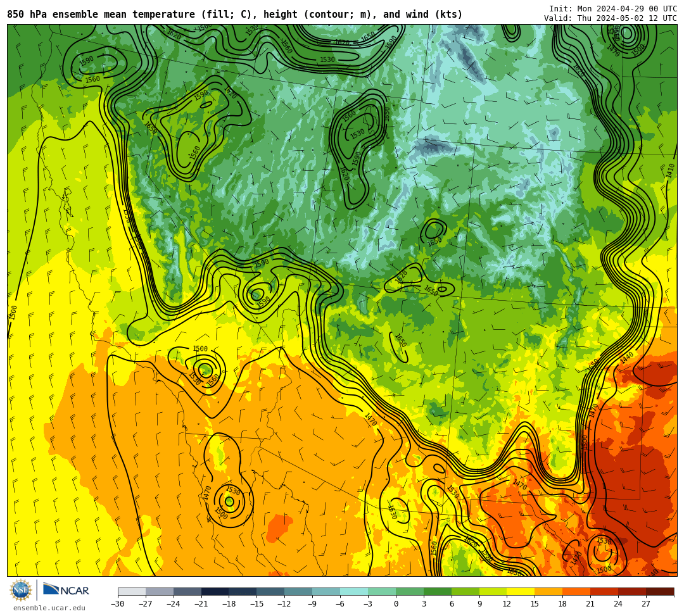Click the NSF circular logo
Screen dimensions: 684x616
pos(20,591)
